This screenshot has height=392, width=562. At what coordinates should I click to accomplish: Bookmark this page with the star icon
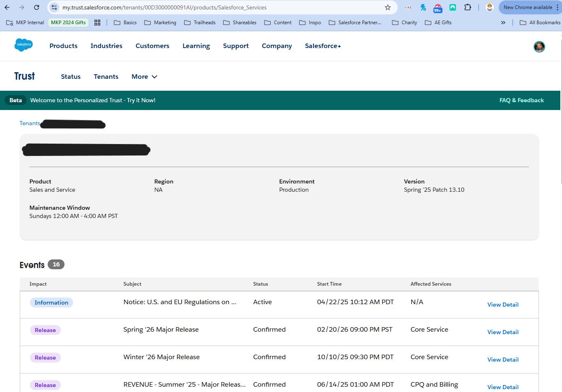click(387, 7)
